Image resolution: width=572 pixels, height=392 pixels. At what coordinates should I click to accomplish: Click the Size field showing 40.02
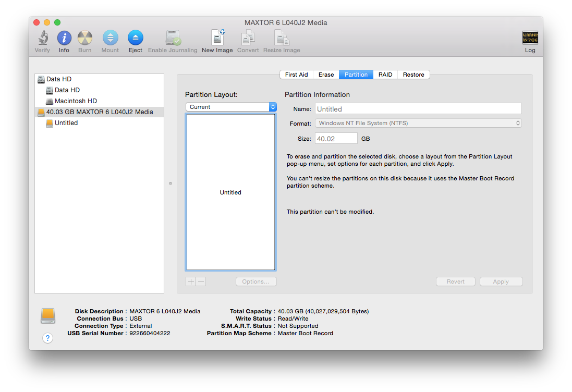click(x=336, y=138)
